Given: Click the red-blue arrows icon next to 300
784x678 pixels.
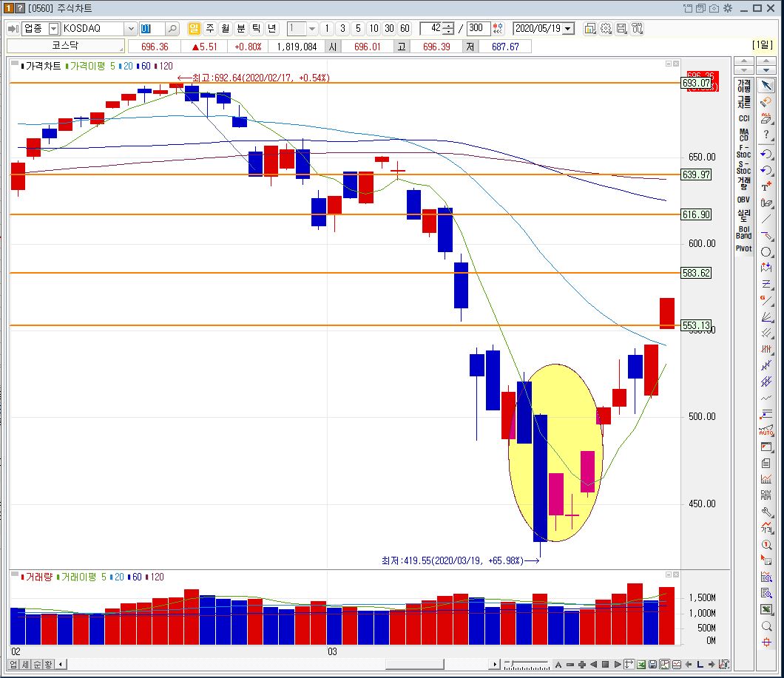Looking at the screenshot, I should click(498, 29).
